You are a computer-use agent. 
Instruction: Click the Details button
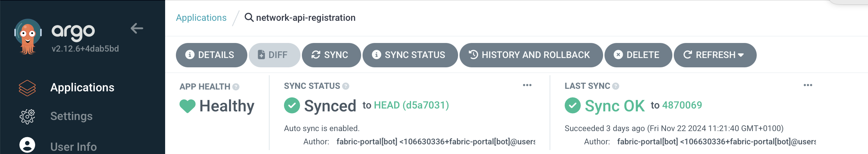point(211,55)
